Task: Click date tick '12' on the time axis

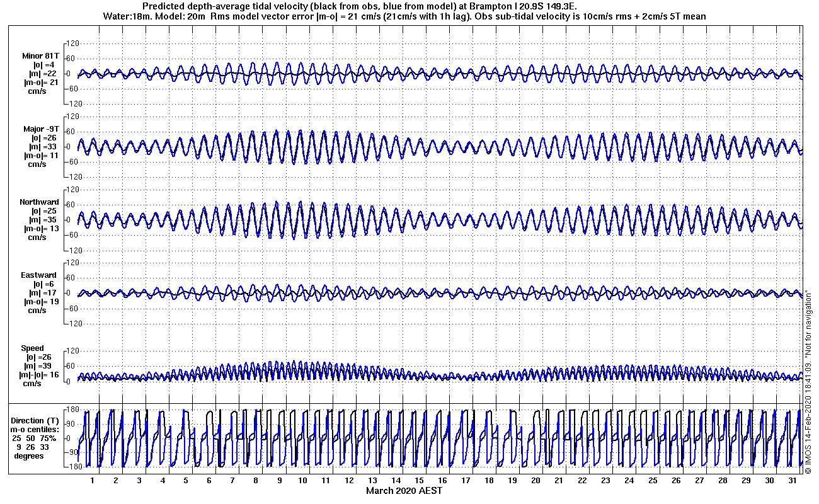Action: pos(349,481)
